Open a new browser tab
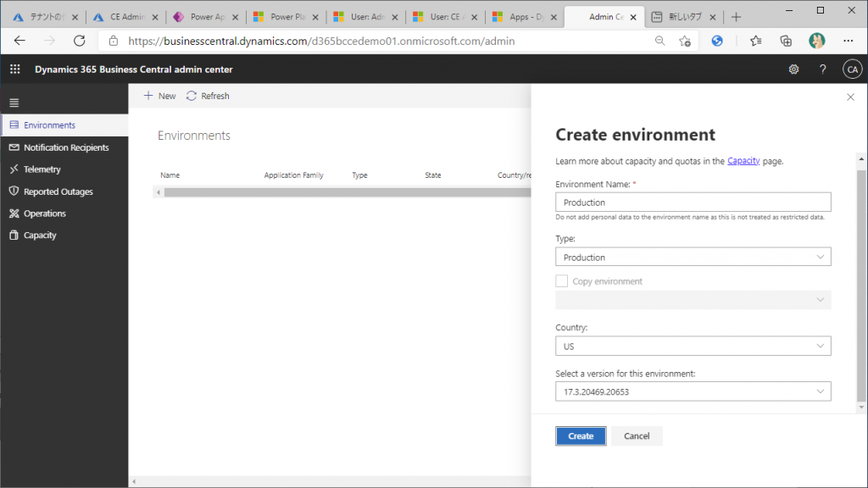This screenshot has height=488, width=868. (736, 17)
